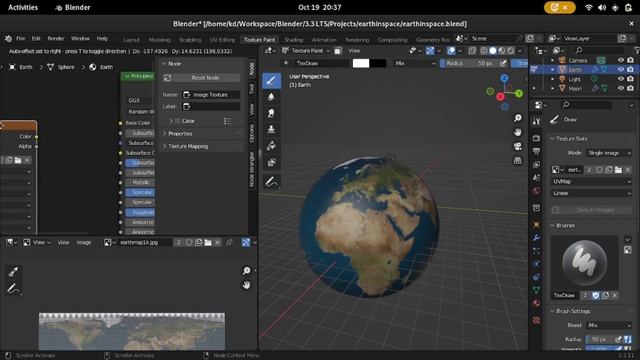
Task: Click the image editor zoom magnifier
Action: coord(246,271)
